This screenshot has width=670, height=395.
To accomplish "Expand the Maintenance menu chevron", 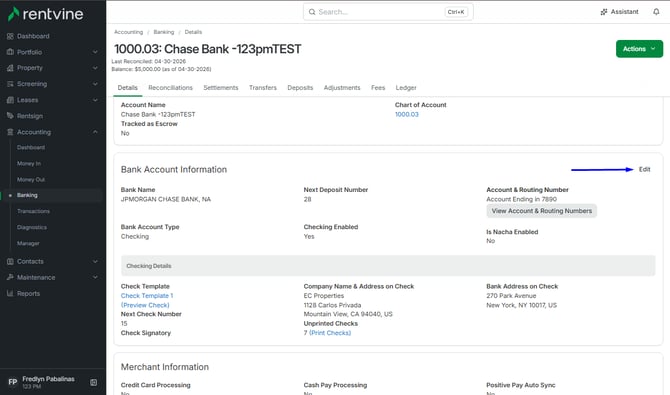I will [95, 277].
